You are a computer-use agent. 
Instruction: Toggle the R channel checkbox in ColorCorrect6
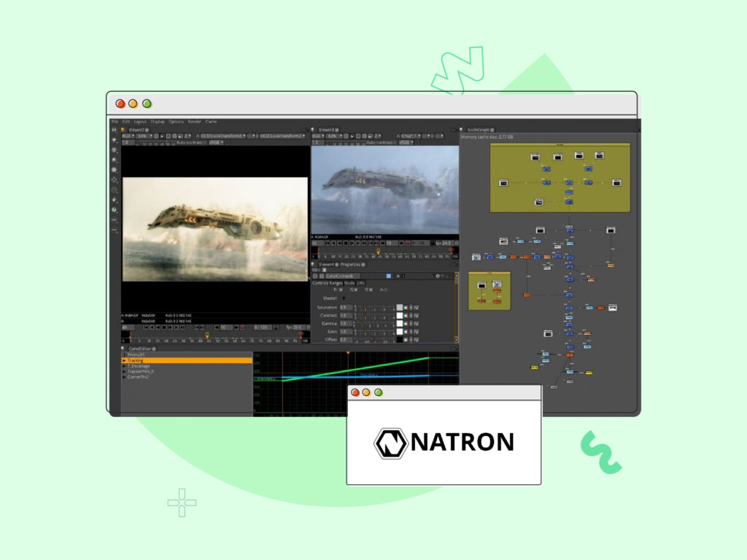pyautogui.click(x=341, y=289)
